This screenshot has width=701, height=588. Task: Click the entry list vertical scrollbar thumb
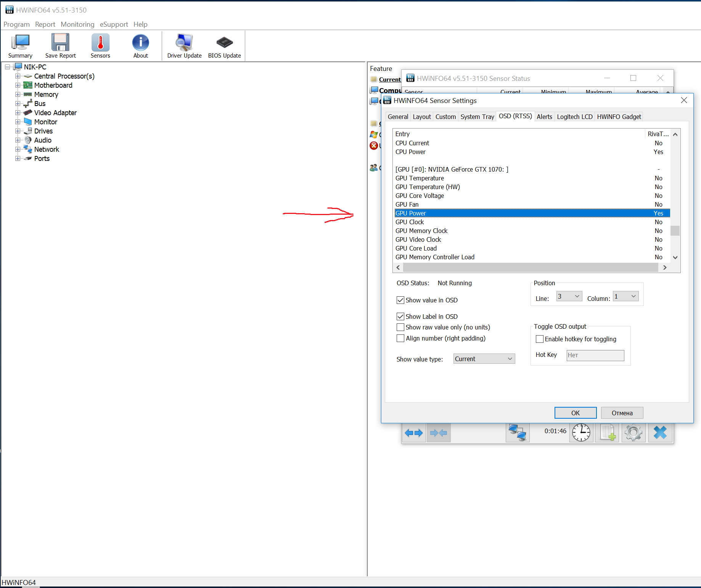pyautogui.click(x=675, y=231)
